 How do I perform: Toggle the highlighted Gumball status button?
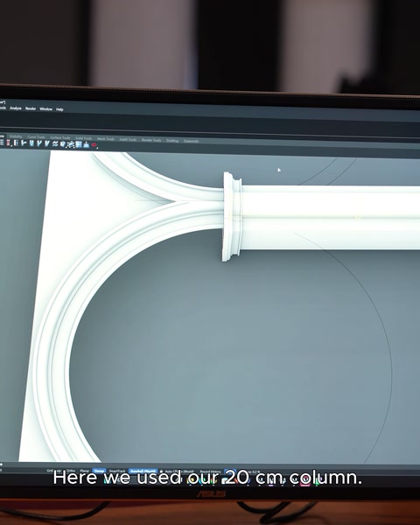[x=143, y=471]
